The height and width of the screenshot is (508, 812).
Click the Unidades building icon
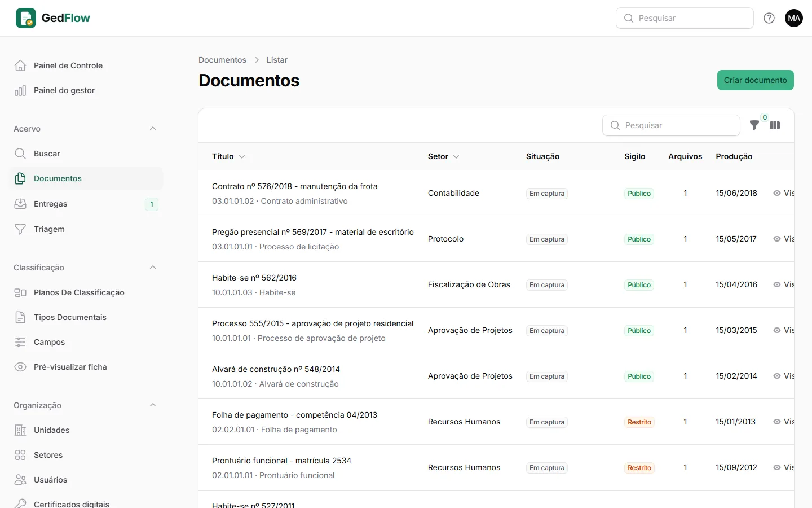click(20, 430)
